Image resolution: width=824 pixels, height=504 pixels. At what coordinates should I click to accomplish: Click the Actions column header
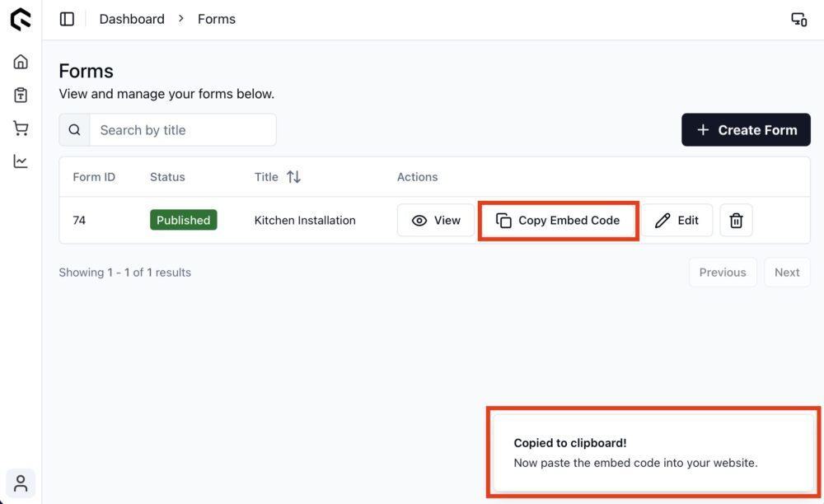[417, 177]
